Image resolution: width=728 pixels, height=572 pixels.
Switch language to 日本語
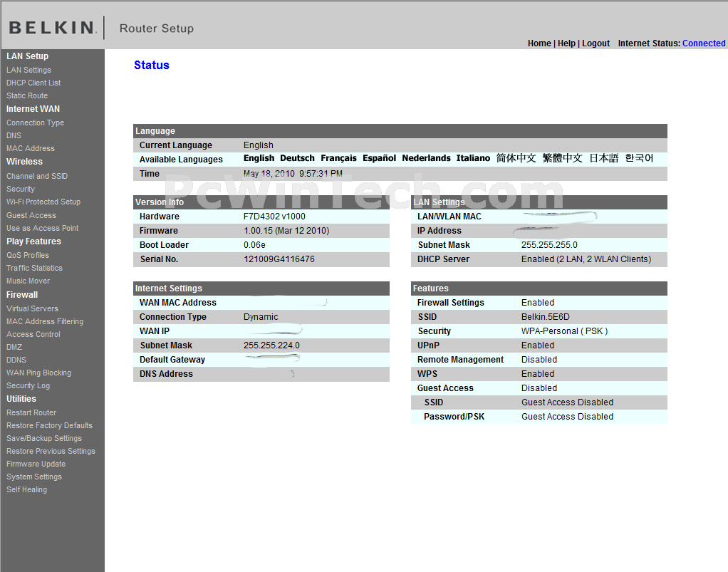point(604,158)
